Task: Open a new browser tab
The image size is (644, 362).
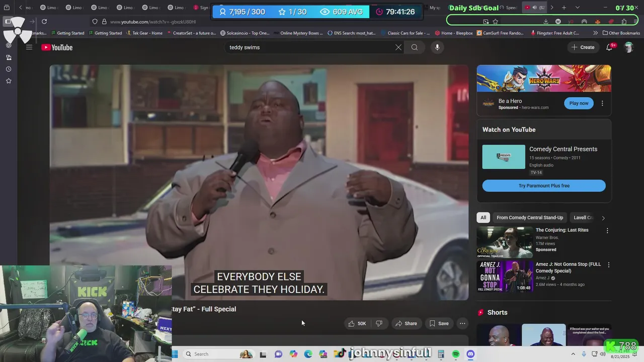Action: 564,8
